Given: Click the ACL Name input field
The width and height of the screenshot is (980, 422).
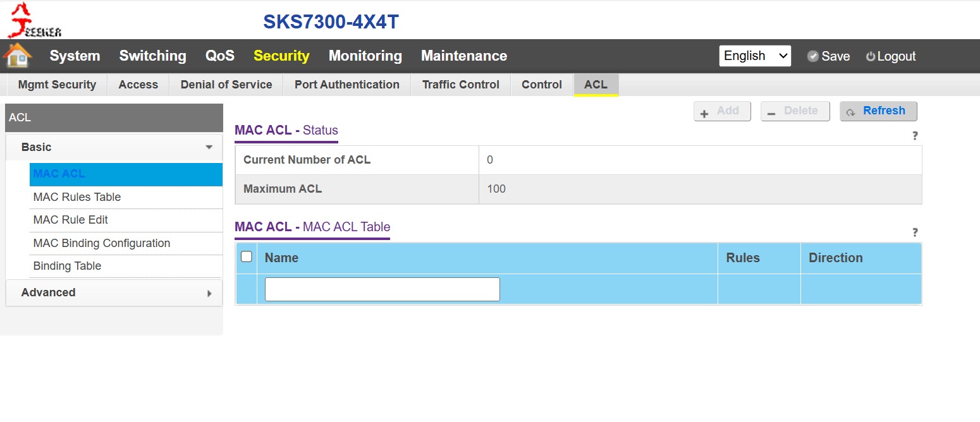Looking at the screenshot, I should tap(382, 289).
